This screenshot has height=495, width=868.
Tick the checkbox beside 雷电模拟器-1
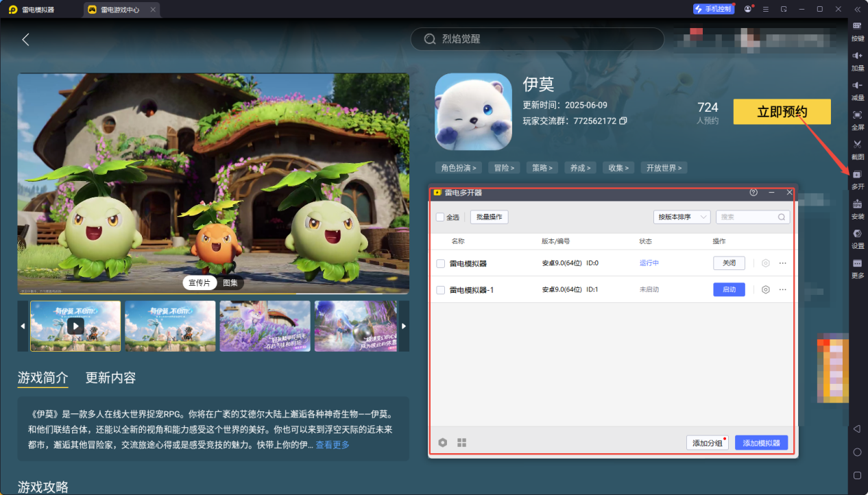[440, 289]
